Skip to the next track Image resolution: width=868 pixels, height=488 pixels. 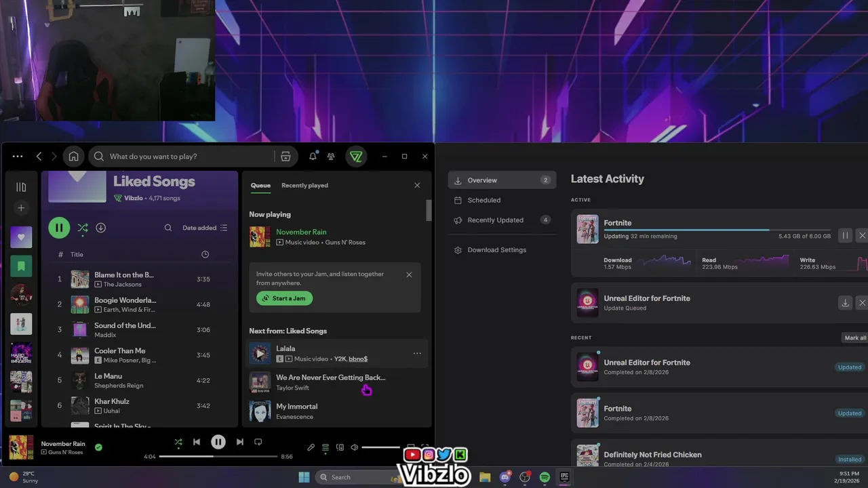239,442
